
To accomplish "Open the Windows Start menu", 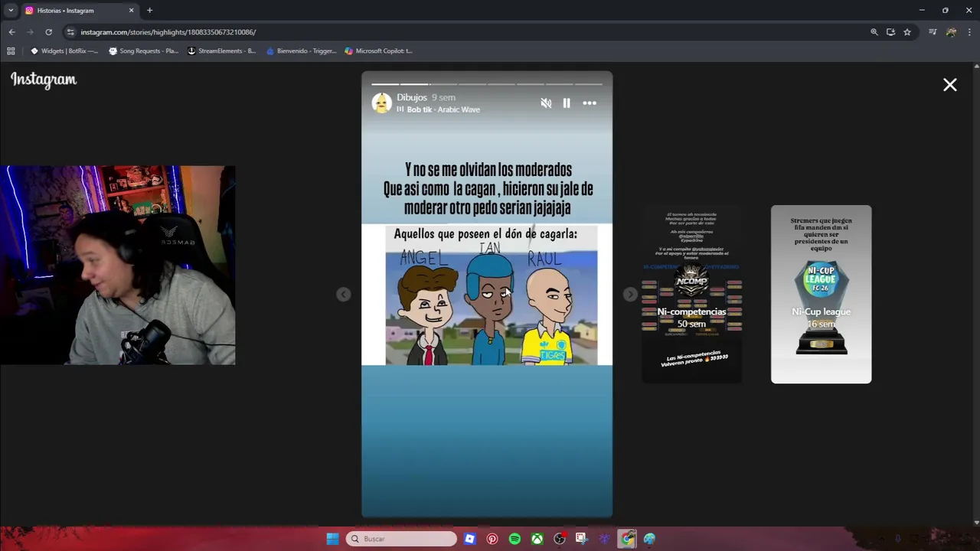I will click(x=332, y=539).
